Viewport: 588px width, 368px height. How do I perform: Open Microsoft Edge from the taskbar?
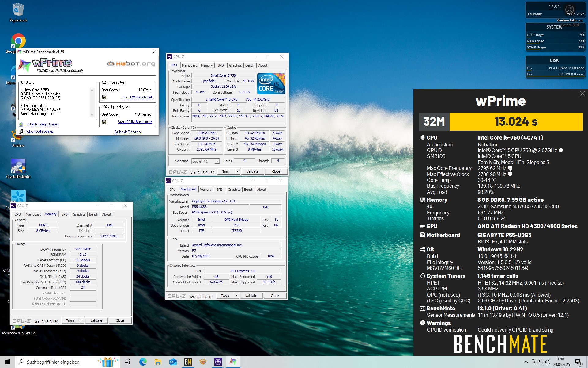(x=143, y=362)
